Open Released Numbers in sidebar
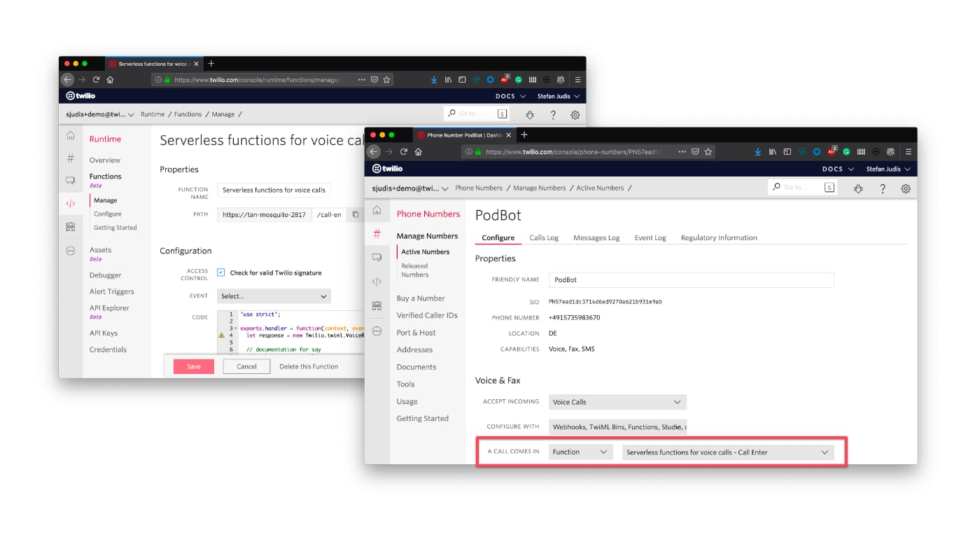Screen dimensions: 980x547 point(415,270)
